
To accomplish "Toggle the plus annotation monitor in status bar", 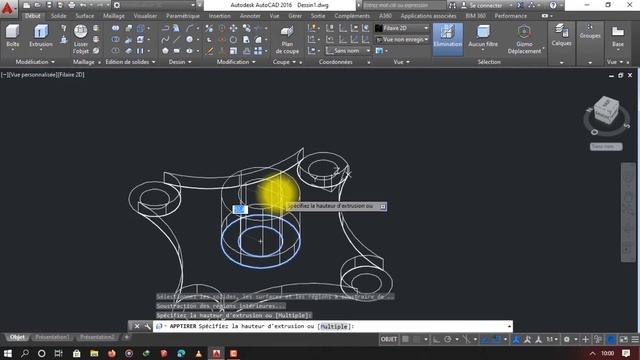I will pyautogui.click(x=585, y=339).
